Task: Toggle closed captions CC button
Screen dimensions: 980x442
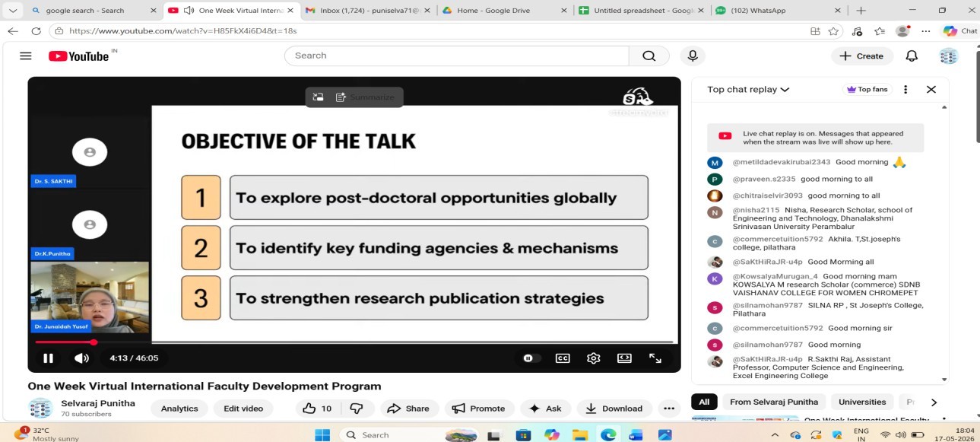Action: [x=563, y=358]
